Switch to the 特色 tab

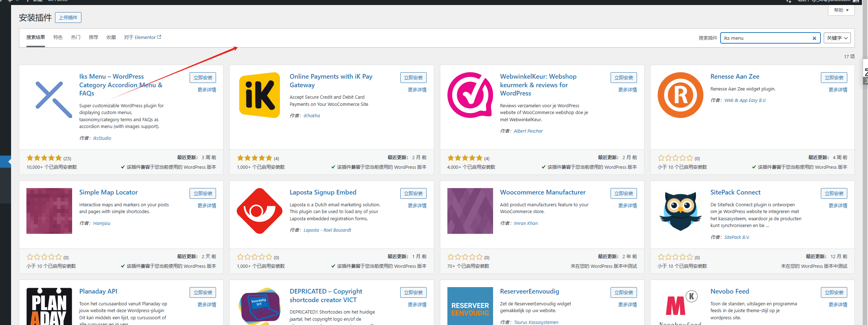(x=58, y=37)
